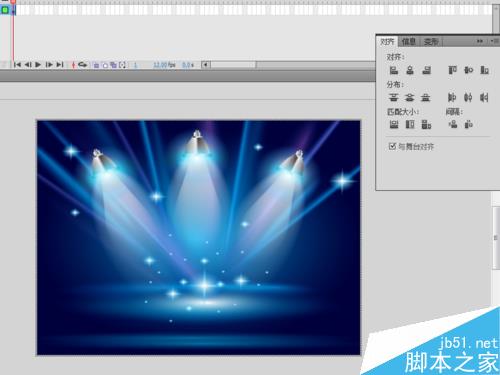This screenshot has width=500, height=375.
Task: Align objects to right edge
Action: 426,70
